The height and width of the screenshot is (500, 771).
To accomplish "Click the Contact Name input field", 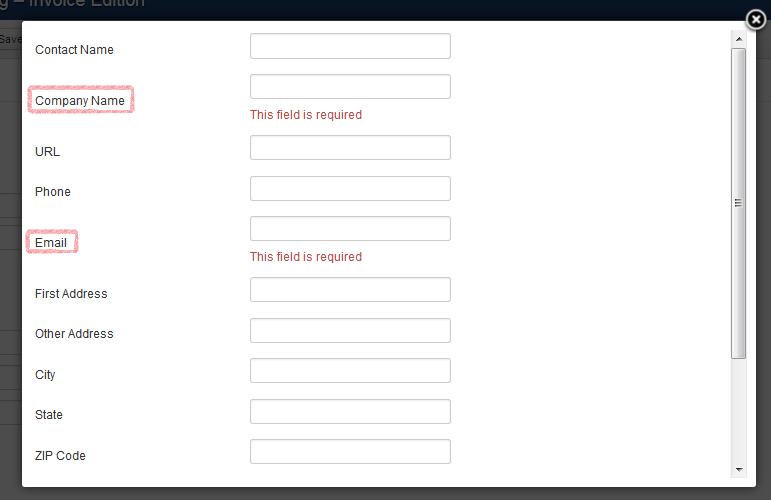I will pyautogui.click(x=350, y=46).
